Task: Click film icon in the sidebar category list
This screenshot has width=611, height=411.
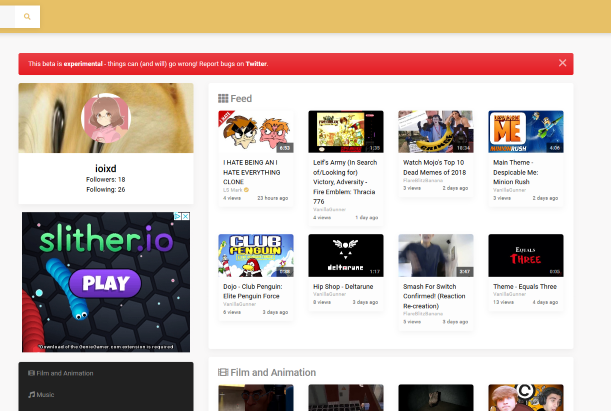Action: pos(31,373)
